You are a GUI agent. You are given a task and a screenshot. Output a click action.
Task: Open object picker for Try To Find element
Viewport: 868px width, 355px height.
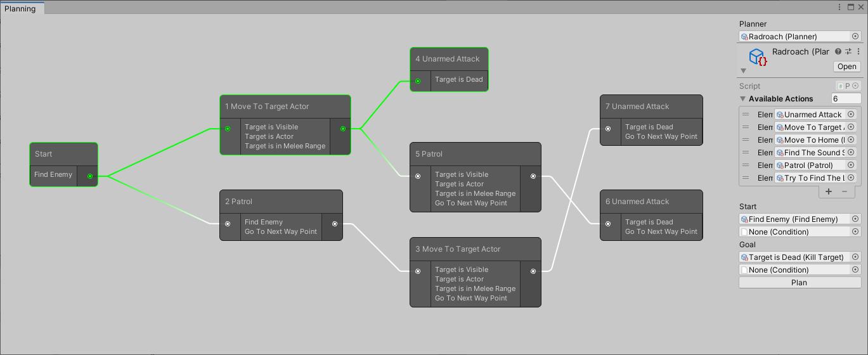coord(851,178)
